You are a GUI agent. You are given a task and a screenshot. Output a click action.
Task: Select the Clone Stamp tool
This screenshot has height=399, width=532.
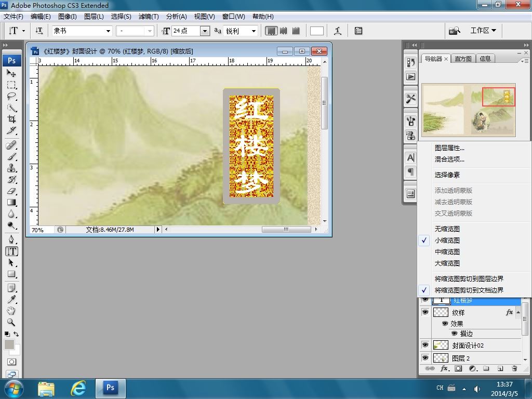click(11, 168)
